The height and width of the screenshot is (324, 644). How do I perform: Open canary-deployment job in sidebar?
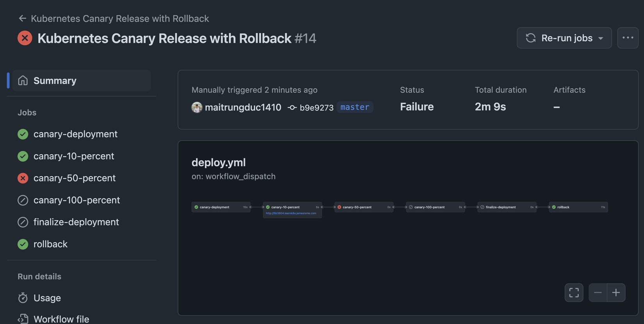(75, 134)
